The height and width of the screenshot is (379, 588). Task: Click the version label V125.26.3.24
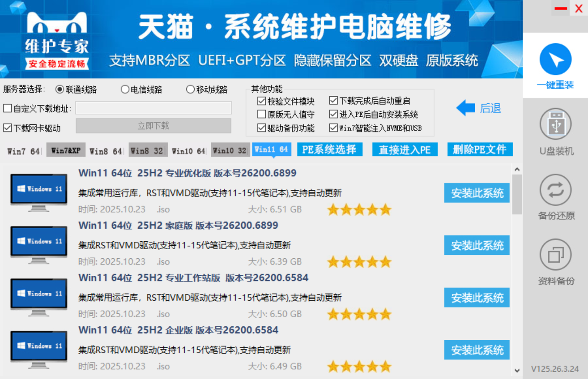pyautogui.click(x=555, y=369)
